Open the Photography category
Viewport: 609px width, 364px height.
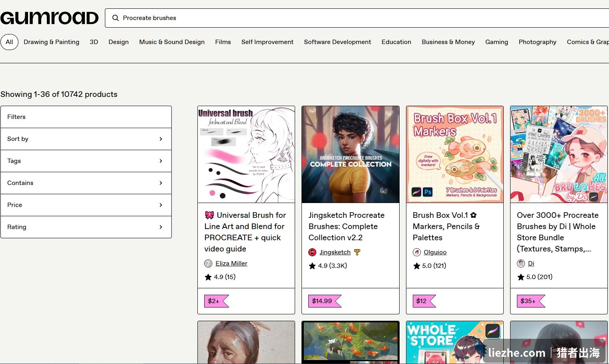tap(537, 42)
